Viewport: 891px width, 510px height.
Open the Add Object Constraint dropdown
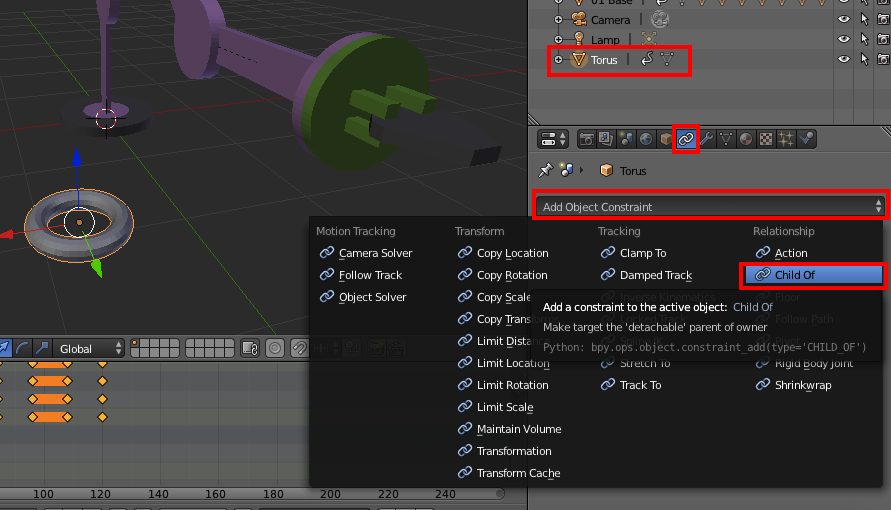click(710, 207)
